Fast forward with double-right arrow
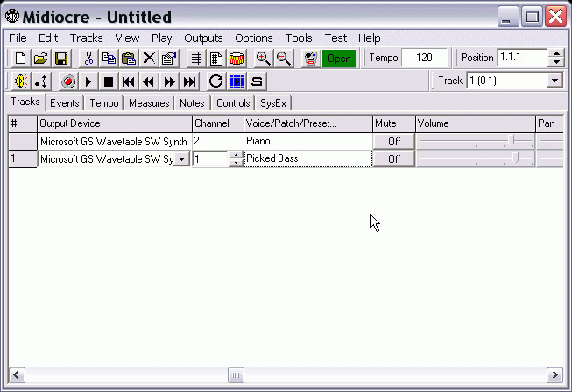The height and width of the screenshot is (392, 572). coord(169,80)
